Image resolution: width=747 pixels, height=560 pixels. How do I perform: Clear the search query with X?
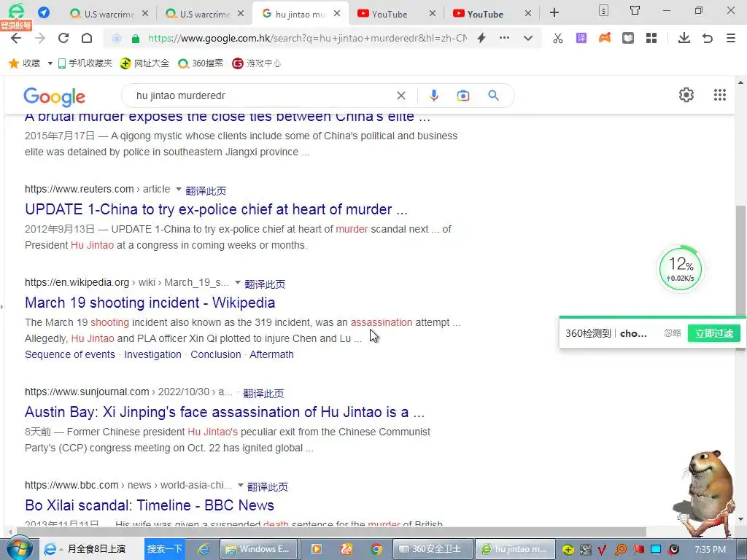(x=401, y=96)
